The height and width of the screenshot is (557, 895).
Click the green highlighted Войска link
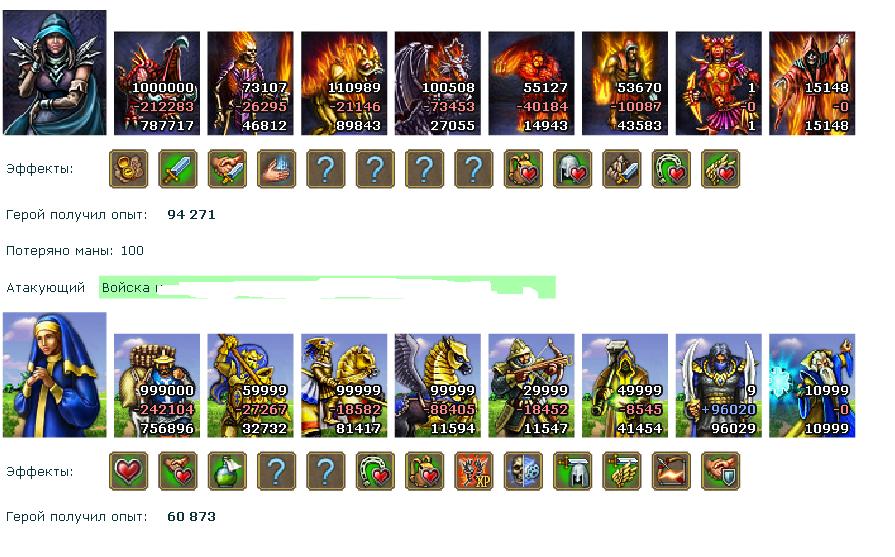(327, 287)
